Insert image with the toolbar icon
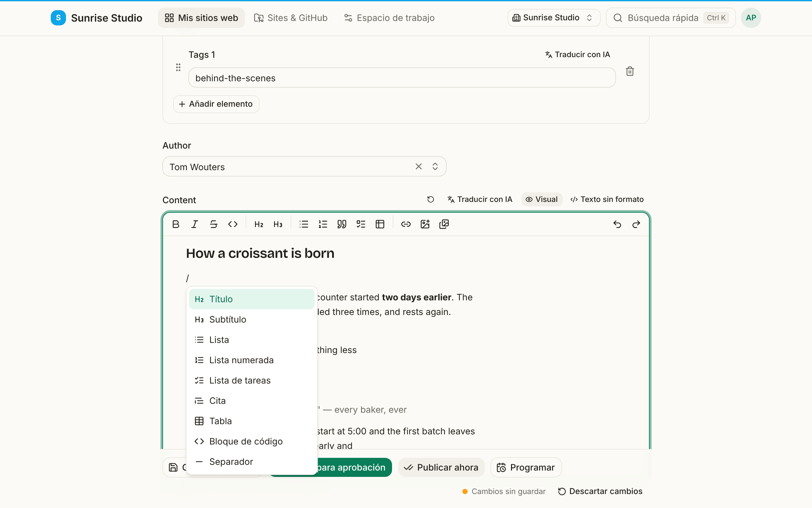Screen dimensions: 812x508 (425, 224)
